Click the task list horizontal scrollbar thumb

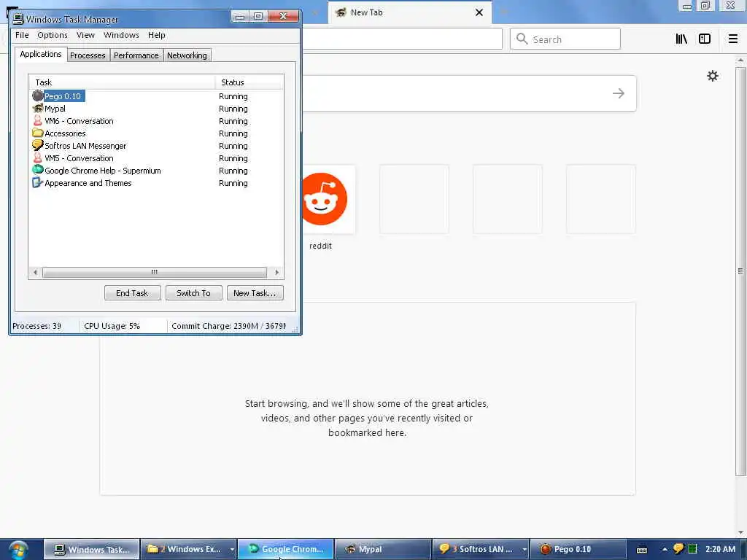coord(155,273)
